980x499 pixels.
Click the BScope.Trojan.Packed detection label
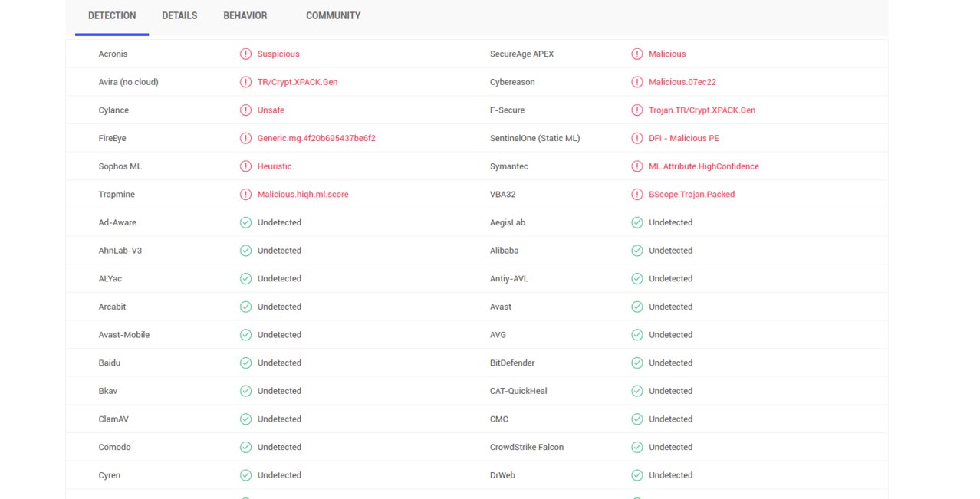tap(692, 195)
